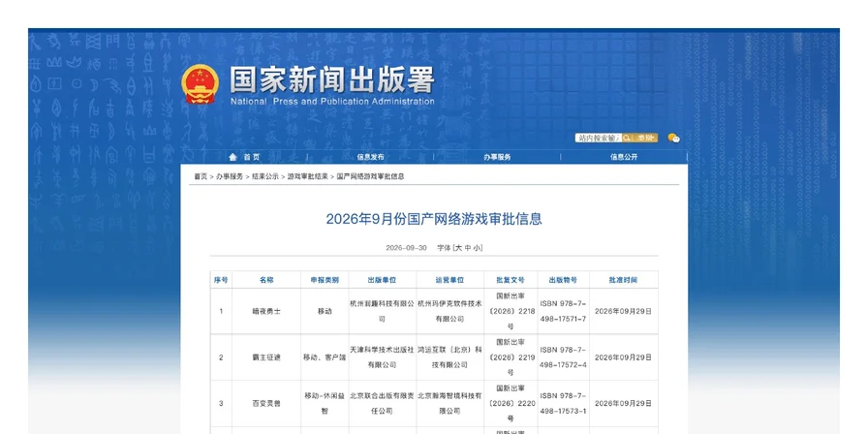Viewport: 868px width, 434px height.
Task: Click ISBN 978-7-498-17571-7
Action: [563, 312]
